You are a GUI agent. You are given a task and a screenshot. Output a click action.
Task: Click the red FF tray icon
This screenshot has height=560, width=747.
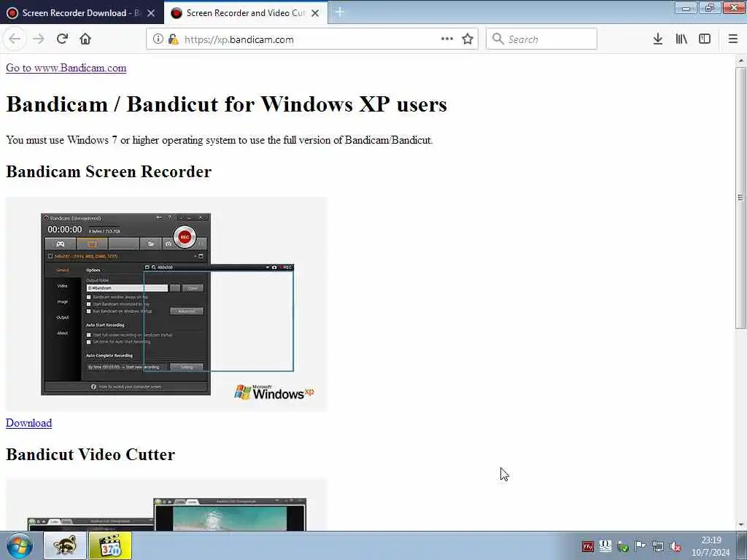[588, 547]
